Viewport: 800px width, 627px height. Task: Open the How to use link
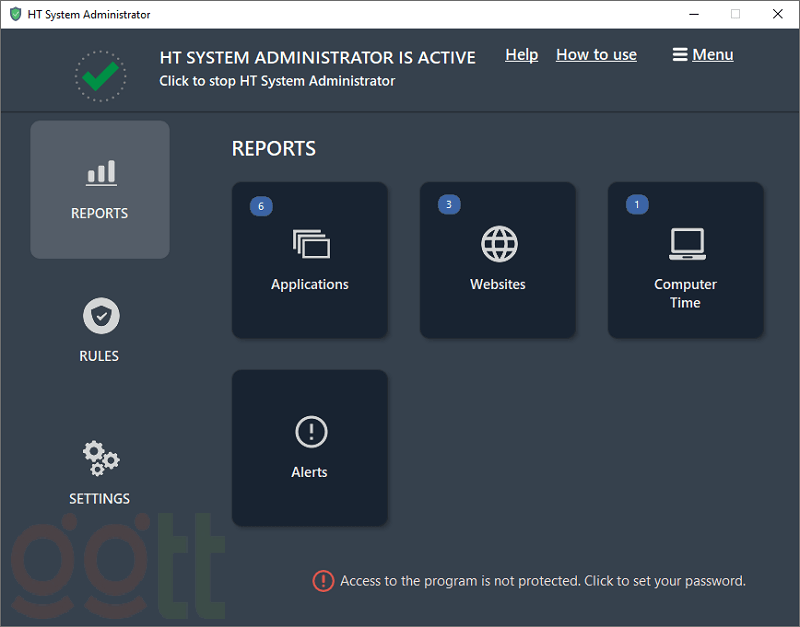point(596,55)
